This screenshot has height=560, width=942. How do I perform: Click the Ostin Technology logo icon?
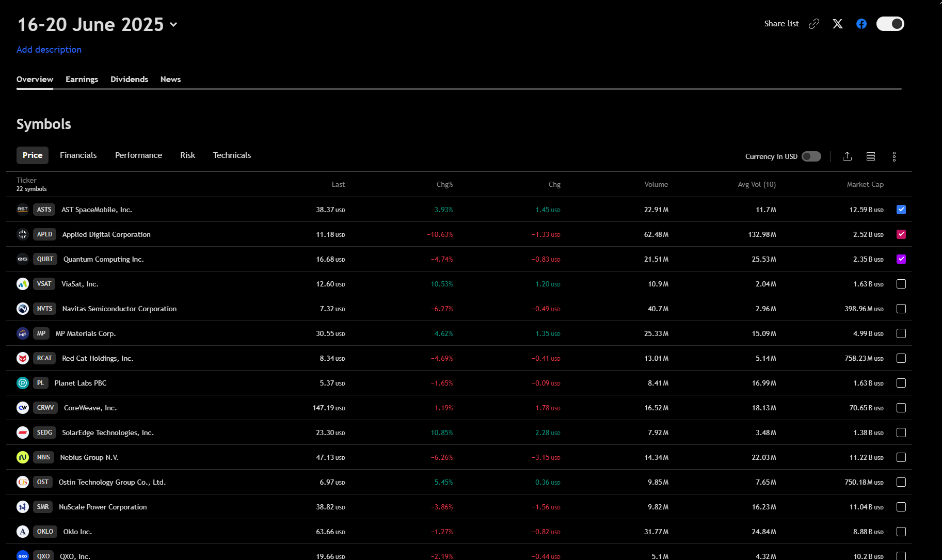[23, 482]
